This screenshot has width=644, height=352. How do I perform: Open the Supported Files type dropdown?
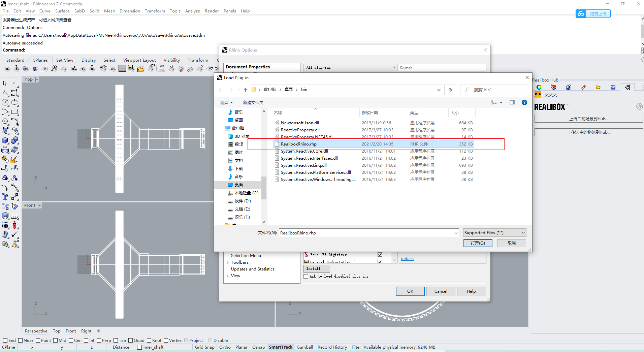(494, 233)
